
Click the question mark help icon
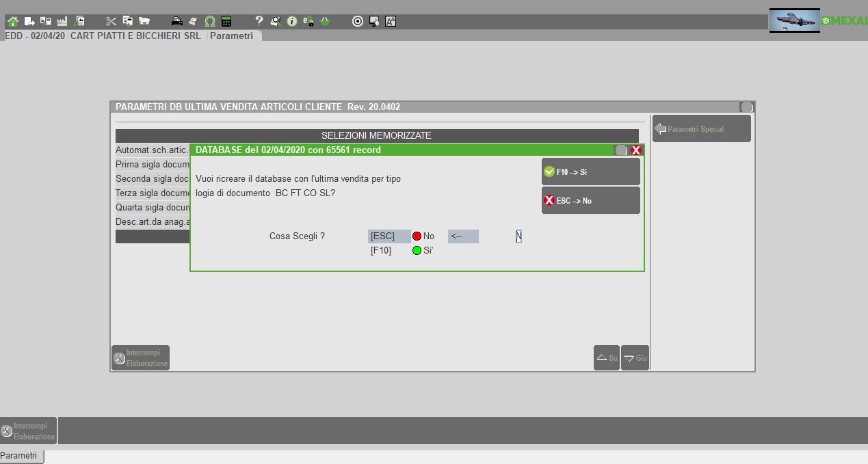click(259, 21)
